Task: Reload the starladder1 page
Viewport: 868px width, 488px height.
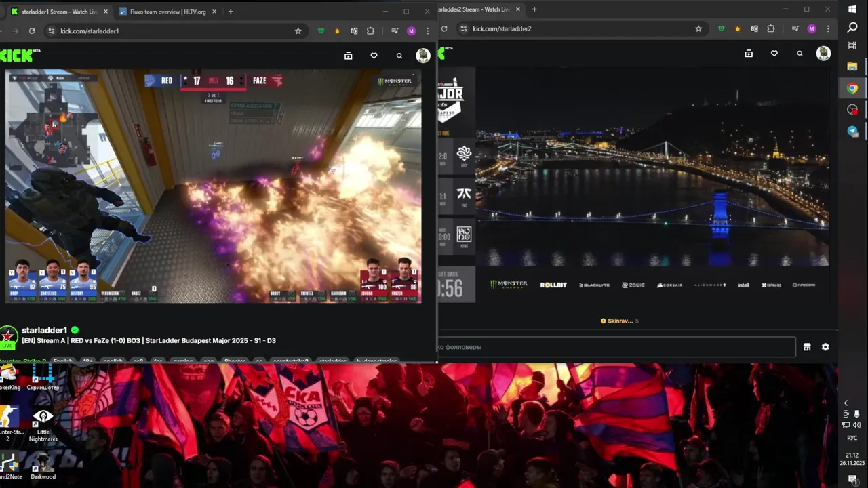Action: [x=32, y=30]
